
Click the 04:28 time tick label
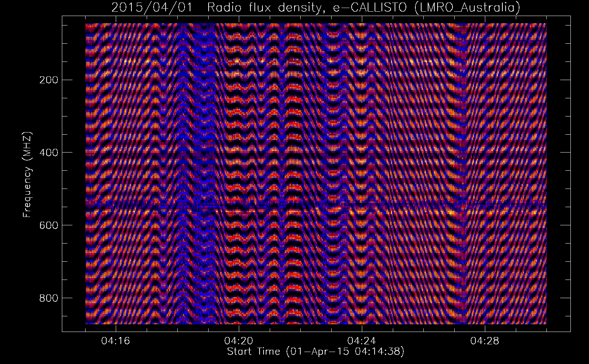coord(485,341)
